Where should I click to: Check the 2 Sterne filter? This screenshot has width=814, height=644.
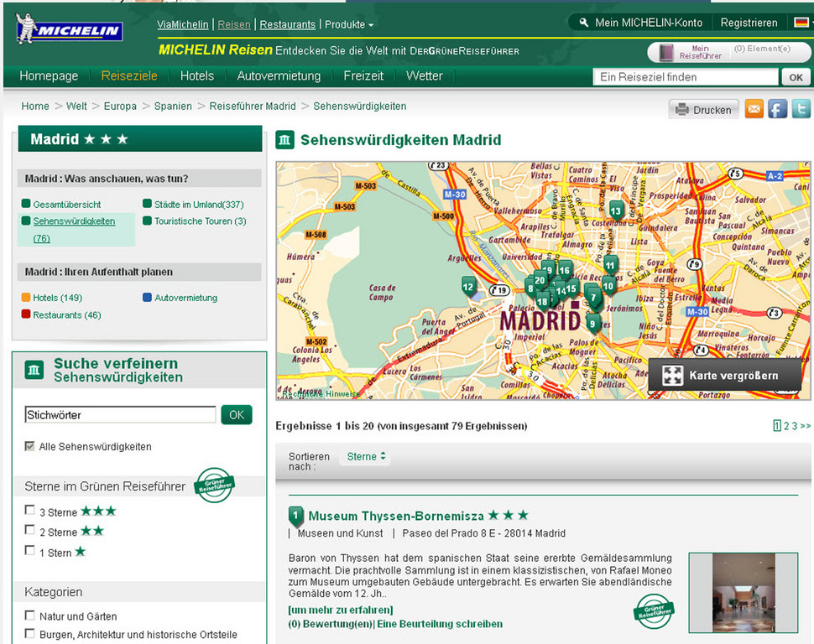[x=29, y=530]
